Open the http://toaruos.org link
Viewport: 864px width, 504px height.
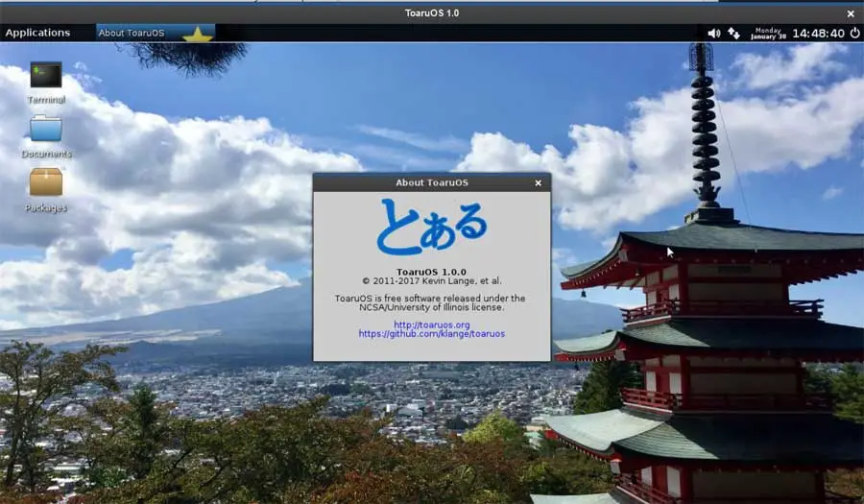coord(431,325)
